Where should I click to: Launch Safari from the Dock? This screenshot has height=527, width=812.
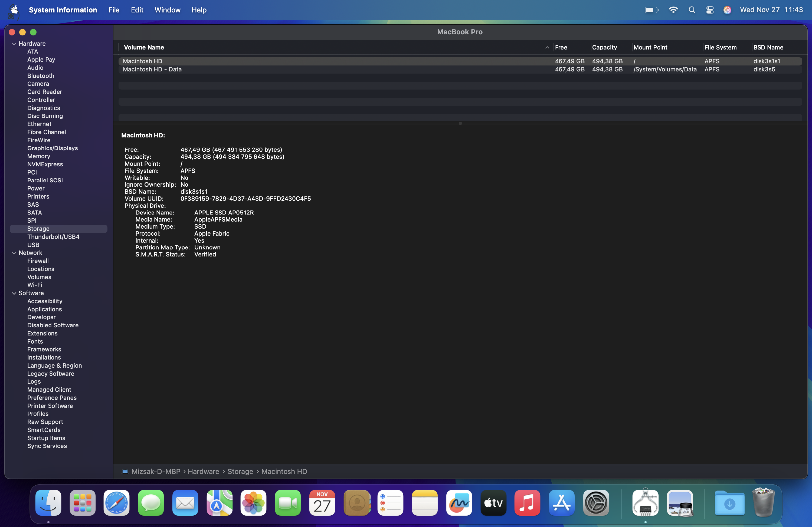click(x=117, y=502)
